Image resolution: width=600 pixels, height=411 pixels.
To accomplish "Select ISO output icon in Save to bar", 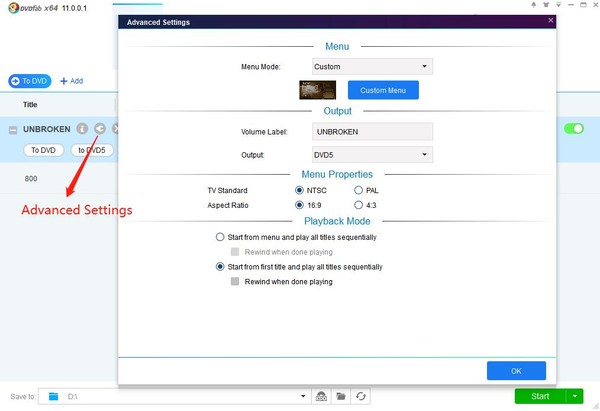I will (321, 396).
